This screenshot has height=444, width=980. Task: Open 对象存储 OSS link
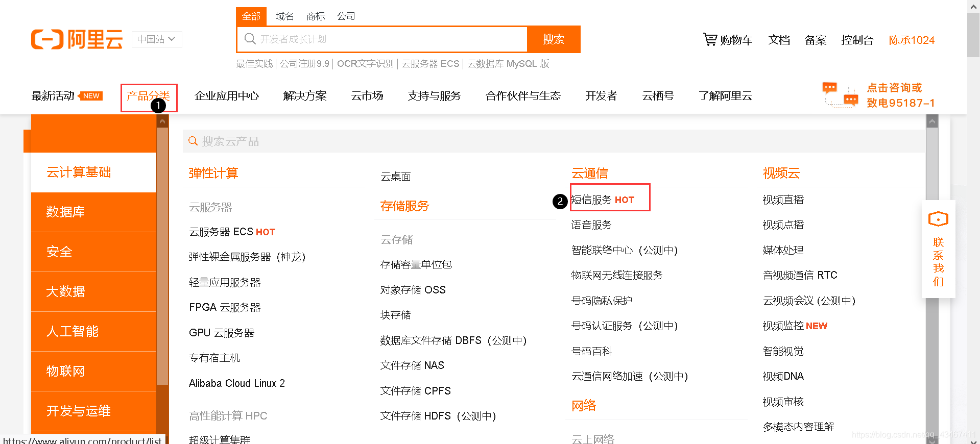[x=413, y=290]
